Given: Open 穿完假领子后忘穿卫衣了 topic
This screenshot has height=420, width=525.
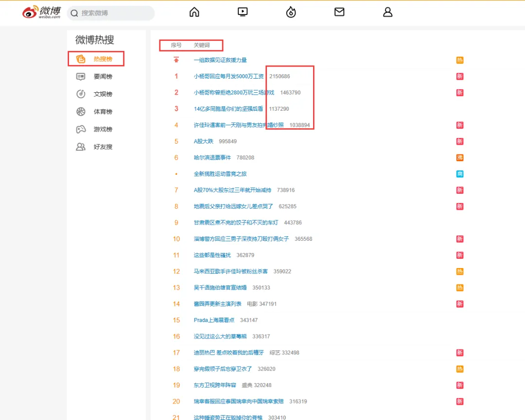Looking at the screenshot, I should coord(223,369).
